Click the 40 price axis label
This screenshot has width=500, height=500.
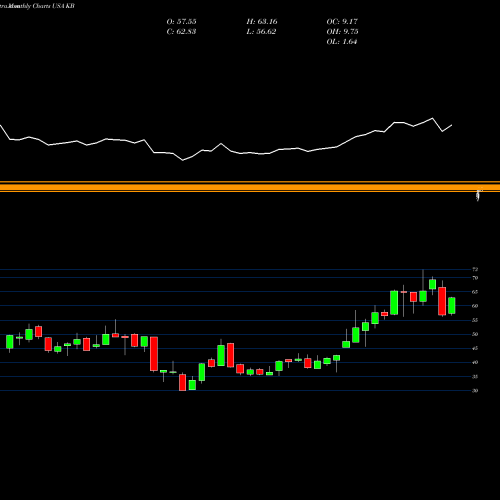(x=475, y=362)
